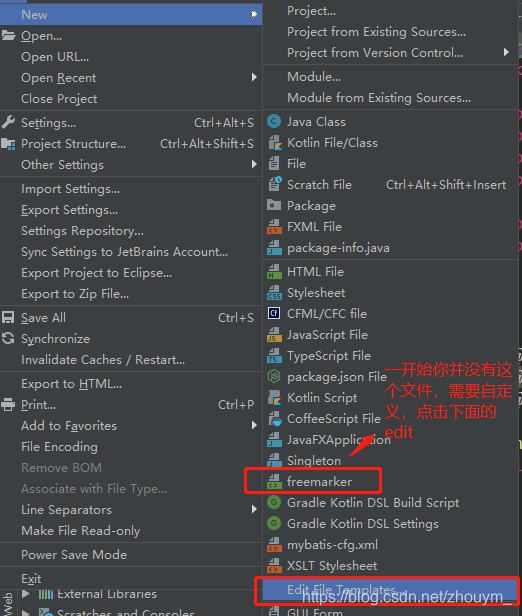
Task: Click the CFML/CFC file icon
Action: tap(274, 314)
